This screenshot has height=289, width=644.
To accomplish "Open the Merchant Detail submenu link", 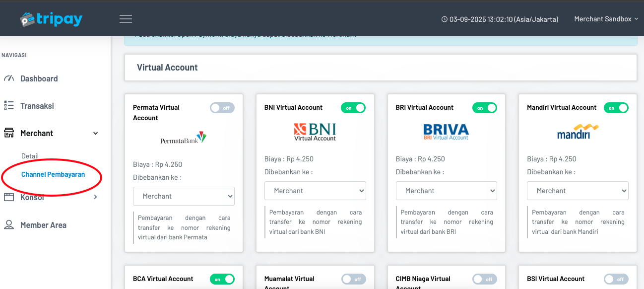I will 30,156.
